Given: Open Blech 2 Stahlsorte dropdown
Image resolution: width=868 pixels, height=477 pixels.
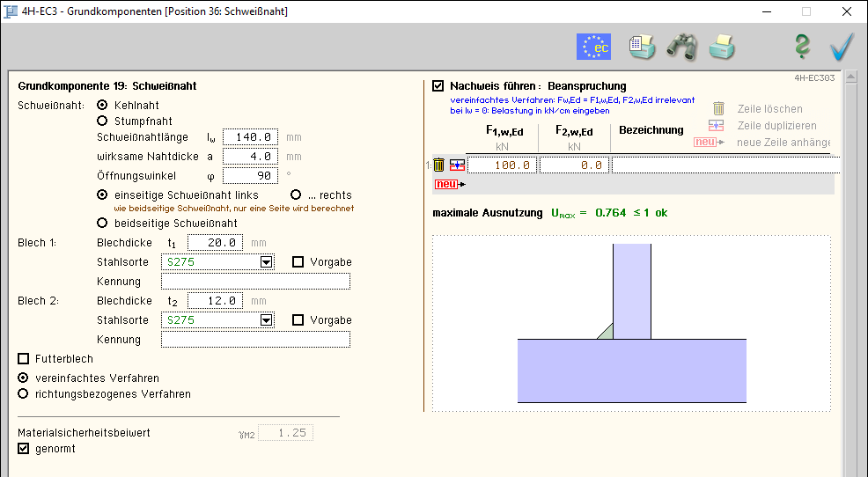Looking at the screenshot, I should click(266, 320).
